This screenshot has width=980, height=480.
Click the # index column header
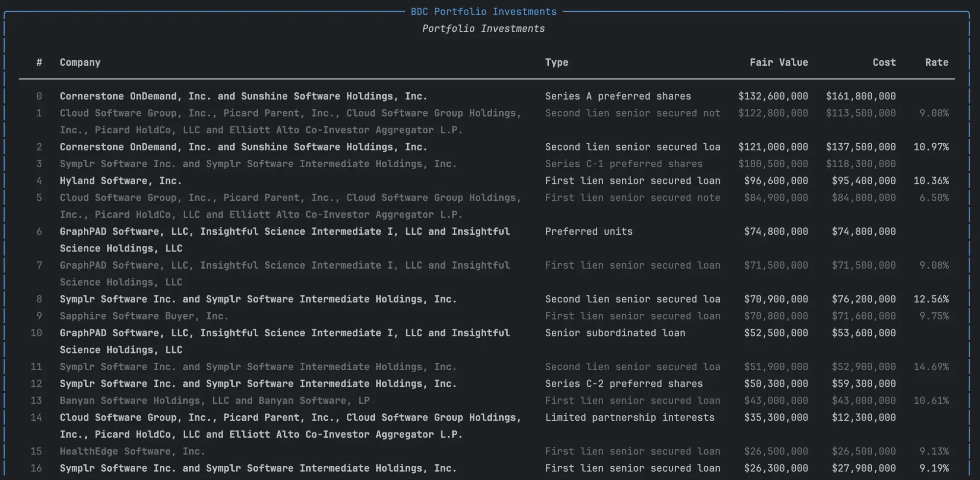39,62
